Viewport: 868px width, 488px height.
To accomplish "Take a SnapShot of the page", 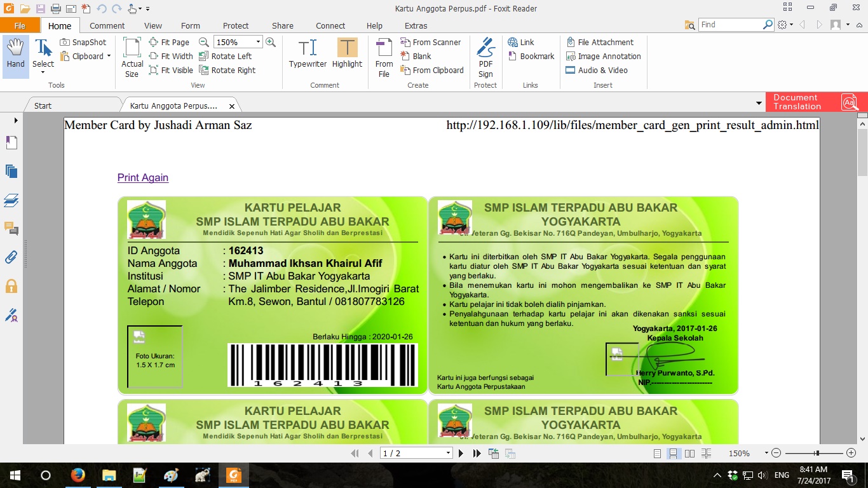I will coord(83,42).
